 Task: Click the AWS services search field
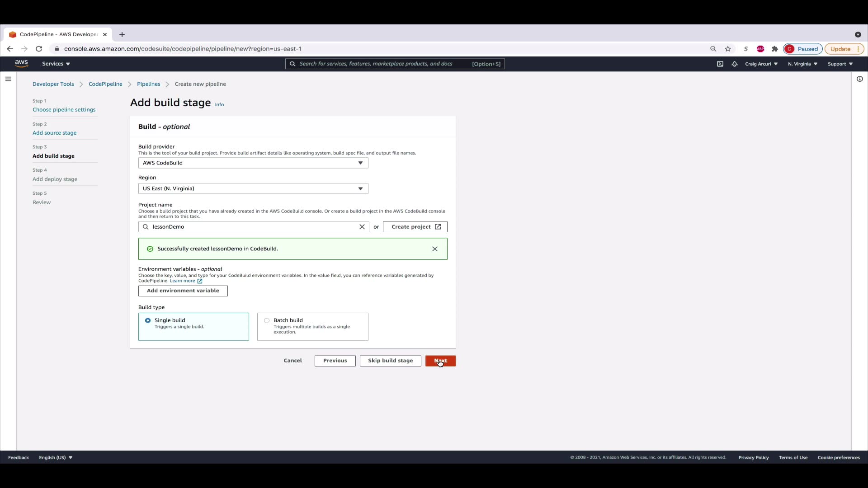[x=384, y=64]
